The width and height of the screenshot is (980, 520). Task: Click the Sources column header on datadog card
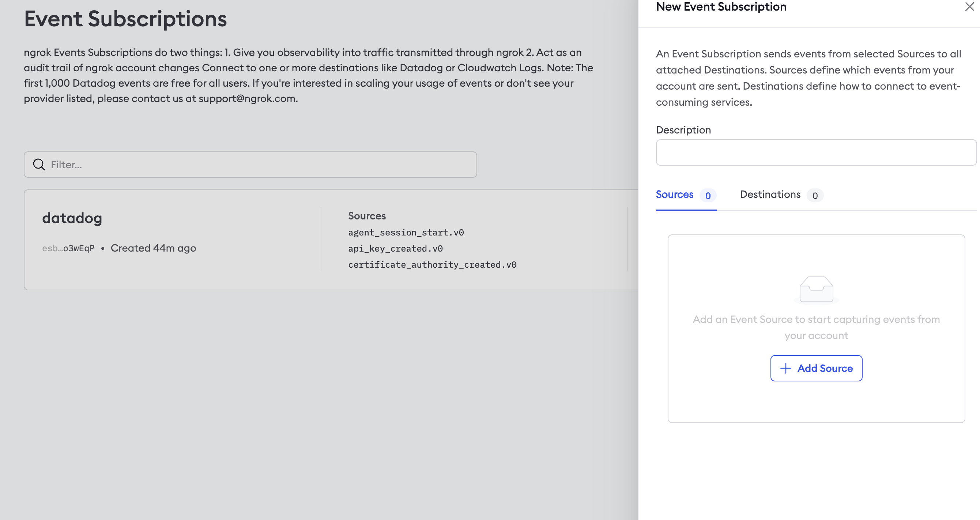tap(366, 215)
